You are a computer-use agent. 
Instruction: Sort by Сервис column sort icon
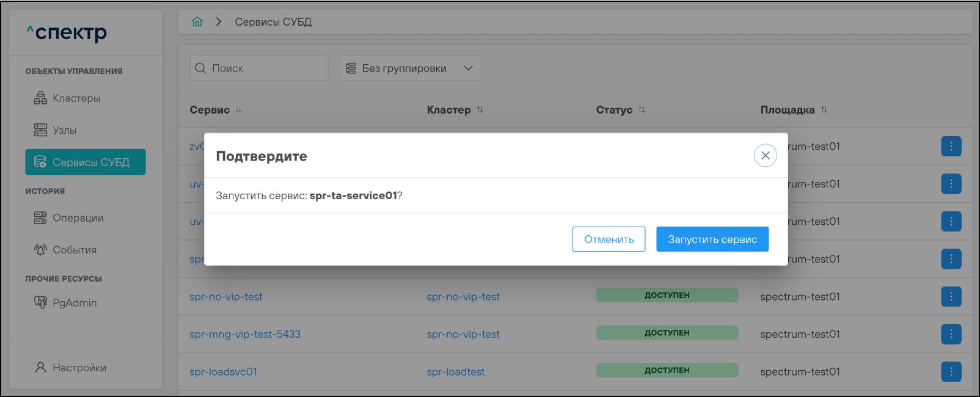tap(239, 110)
